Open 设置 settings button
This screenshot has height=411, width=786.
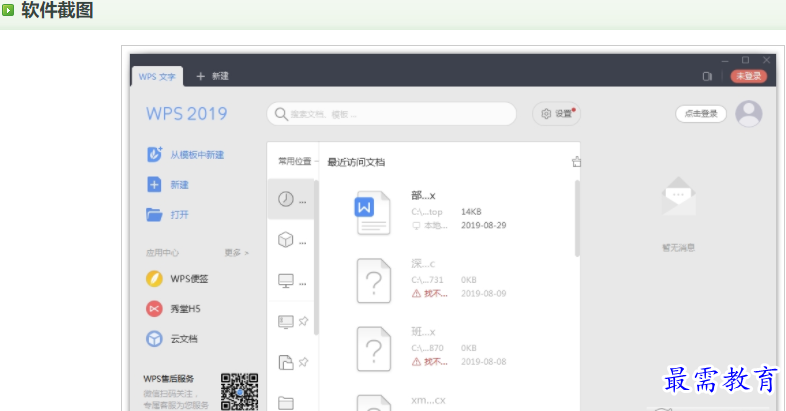tap(556, 114)
